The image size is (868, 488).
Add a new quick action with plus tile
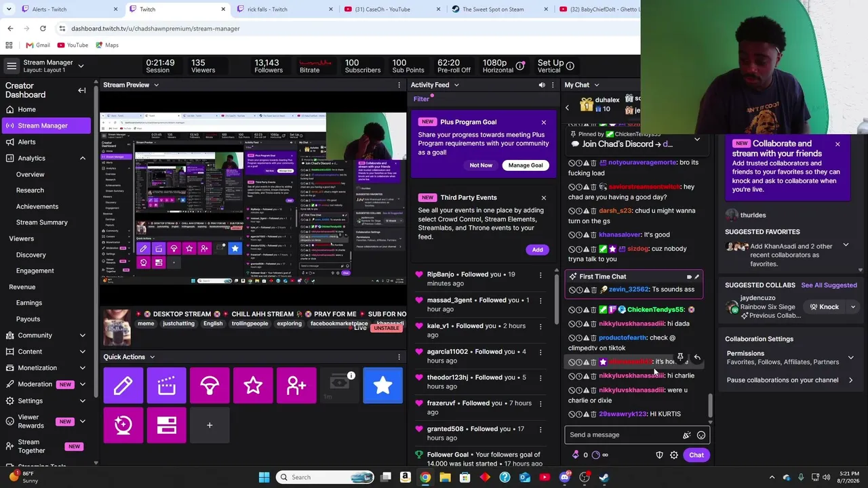coord(210,425)
